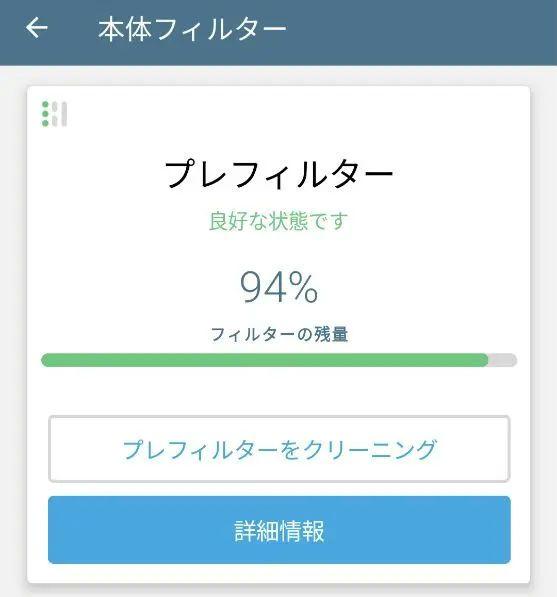Click the 94% remaining value
Image resolution: width=557 pixels, height=597 pixels.
(x=279, y=287)
